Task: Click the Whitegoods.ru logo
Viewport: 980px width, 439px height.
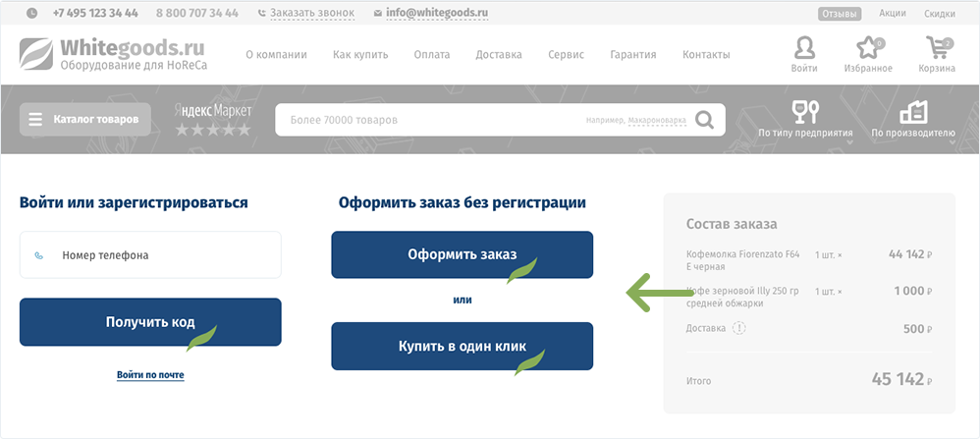Action: tap(114, 54)
